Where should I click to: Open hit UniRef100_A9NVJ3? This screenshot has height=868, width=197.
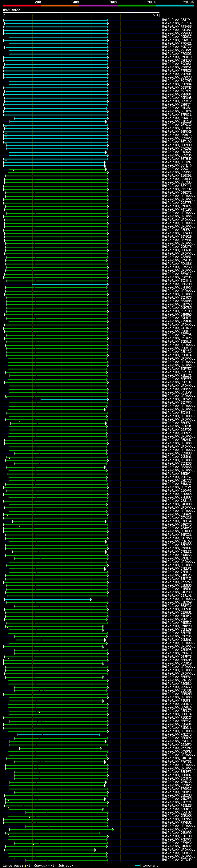coord(177,40)
